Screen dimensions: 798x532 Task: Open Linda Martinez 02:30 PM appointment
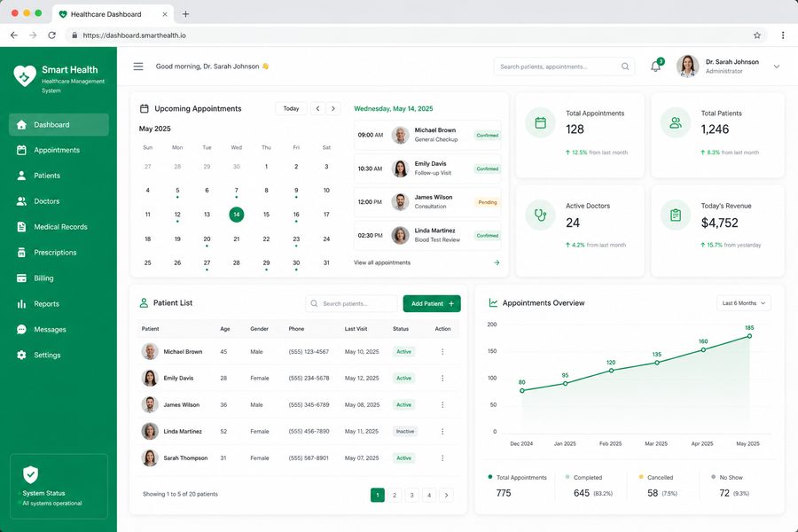(x=427, y=236)
